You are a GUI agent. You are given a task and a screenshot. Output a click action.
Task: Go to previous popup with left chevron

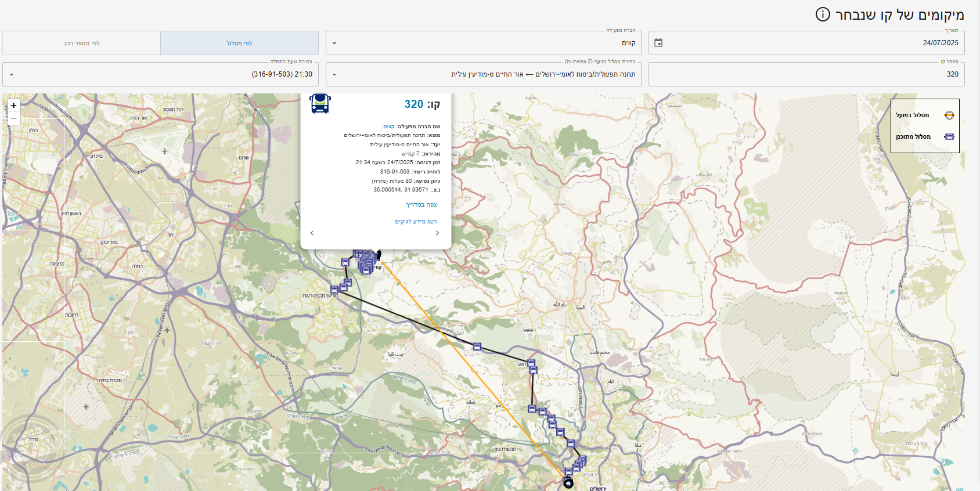pyautogui.click(x=312, y=233)
